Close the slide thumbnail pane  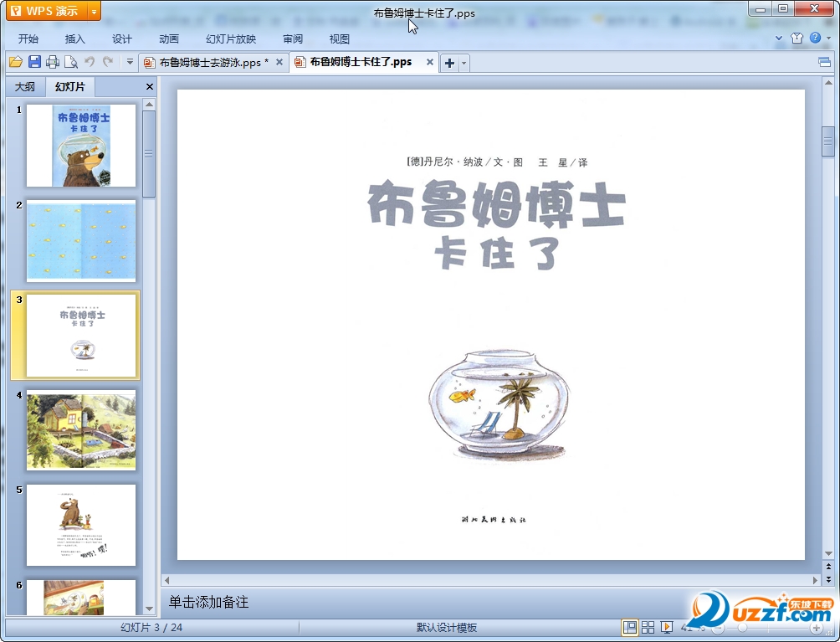click(150, 87)
